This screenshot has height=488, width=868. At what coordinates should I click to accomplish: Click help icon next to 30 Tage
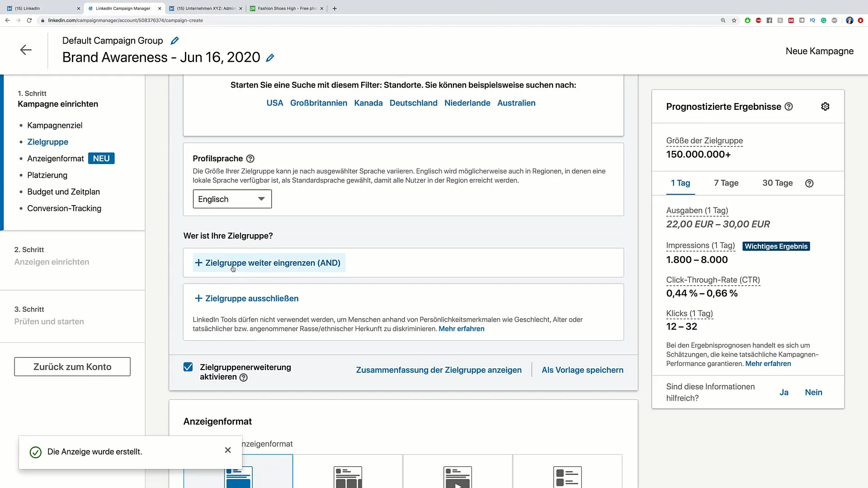(809, 183)
